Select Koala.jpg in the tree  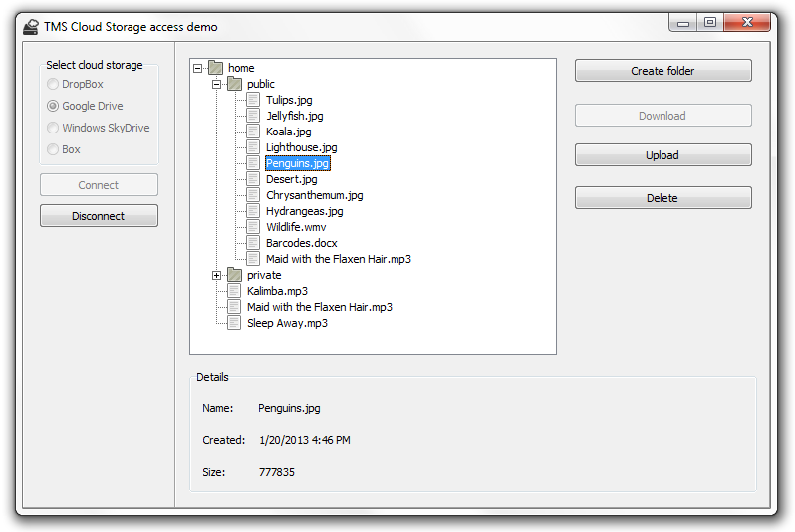tap(289, 132)
